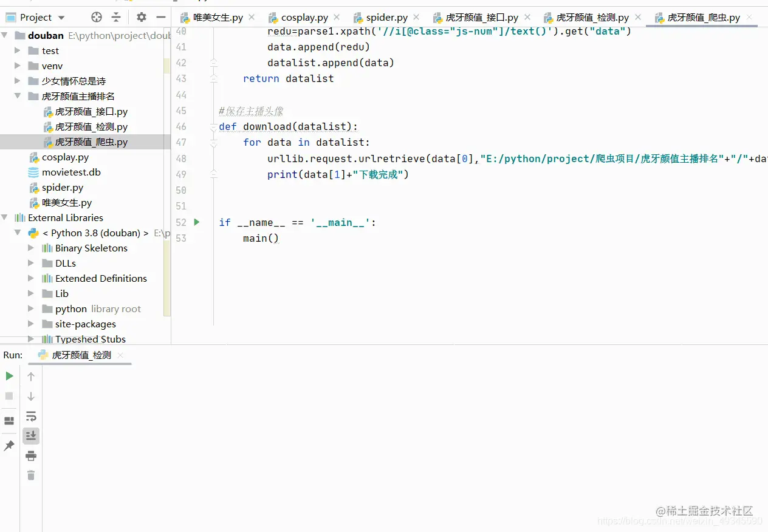Expand the venv folder

(x=18, y=66)
